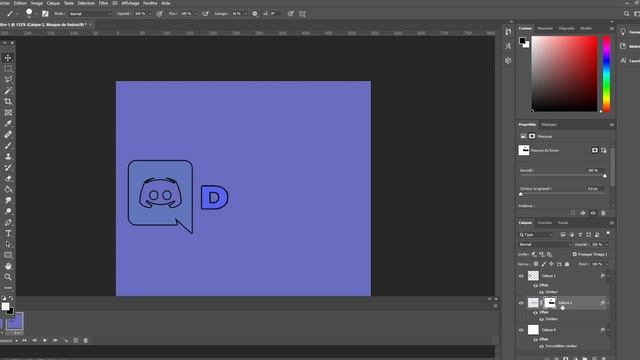The width and height of the screenshot is (640, 360).
Task: Click the trash icon in Properties panel
Action: coord(603,213)
